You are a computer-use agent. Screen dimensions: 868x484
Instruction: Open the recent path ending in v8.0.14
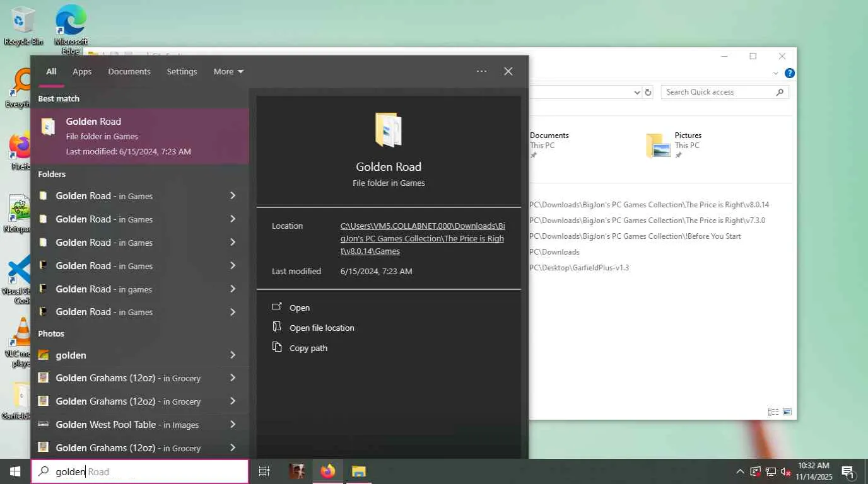tap(649, 205)
